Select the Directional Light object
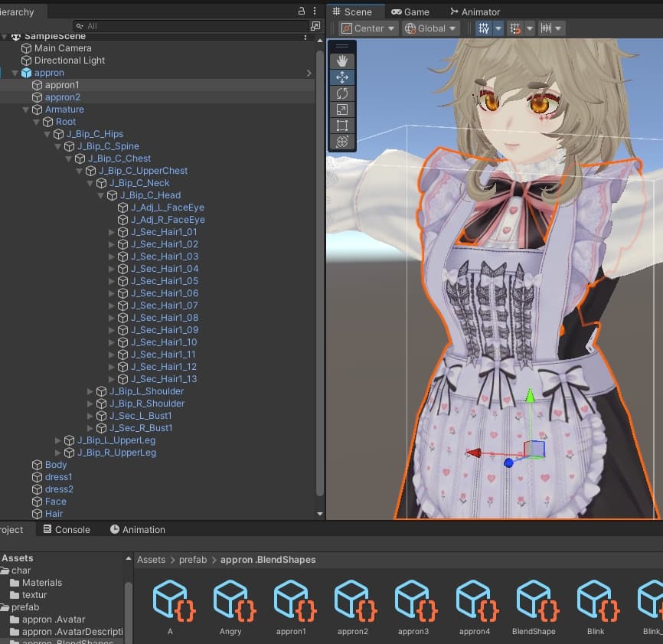Image resolution: width=663 pixels, height=644 pixels. (70, 60)
